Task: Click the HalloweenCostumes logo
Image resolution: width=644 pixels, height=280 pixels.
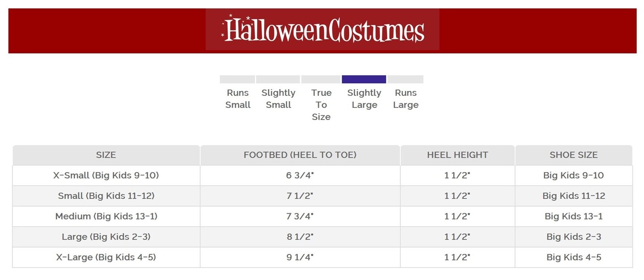Action: 322,30
